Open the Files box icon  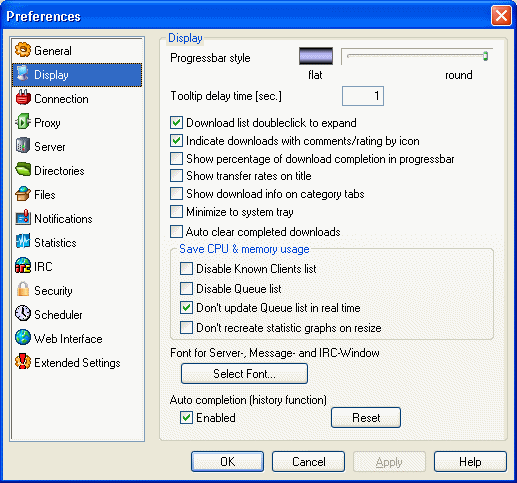pyautogui.click(x=23, y=194)
